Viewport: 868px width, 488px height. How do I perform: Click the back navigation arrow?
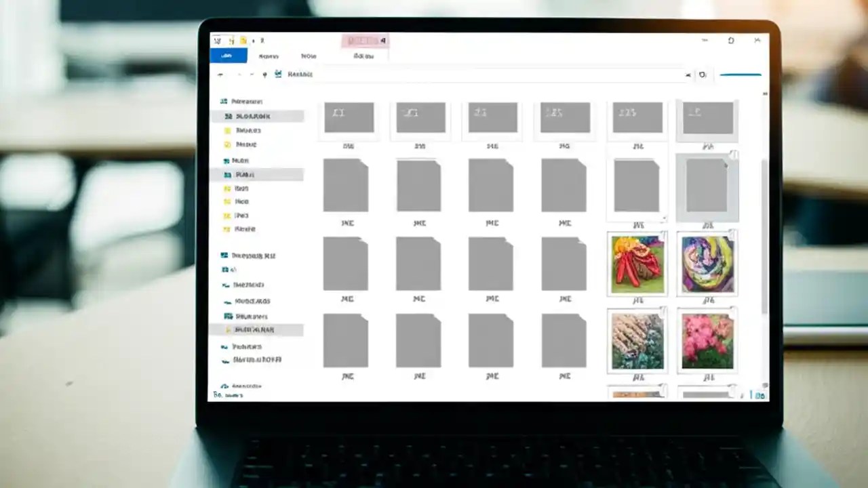pyautogui.click(x=220, y=75)
